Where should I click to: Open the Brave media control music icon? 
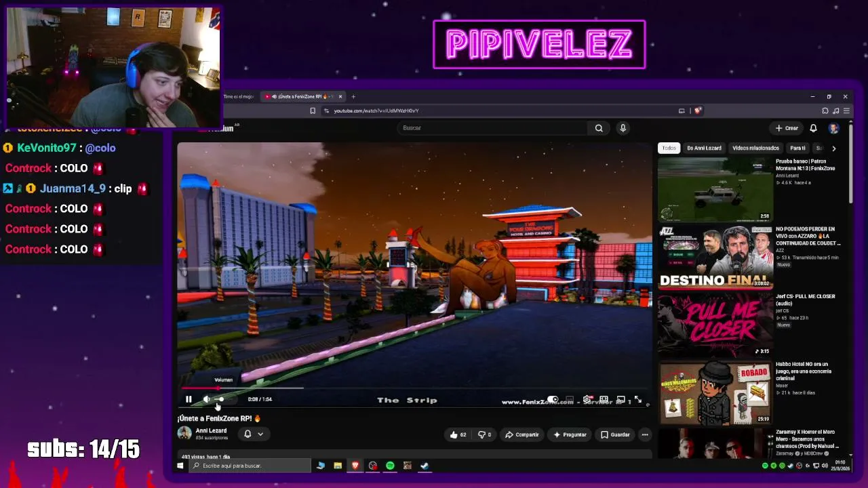836,110
